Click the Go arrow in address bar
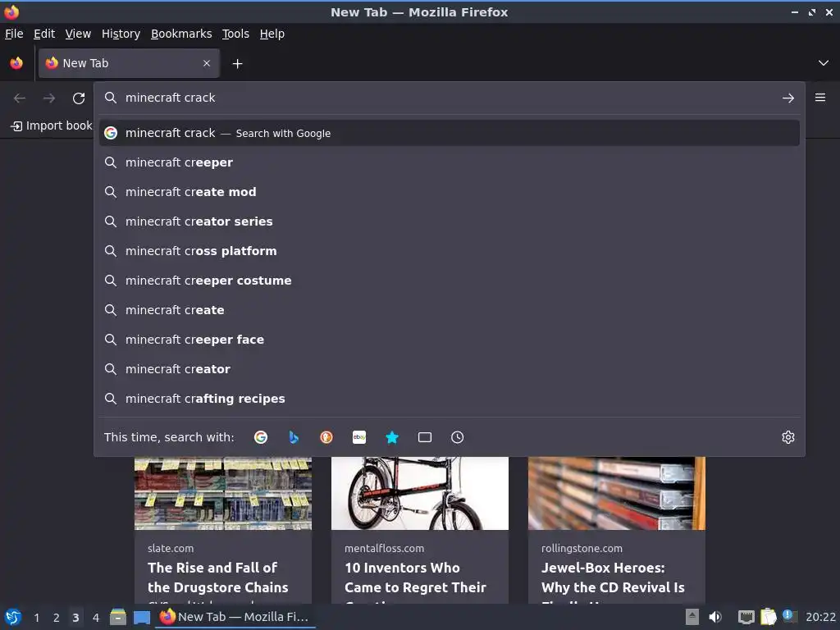Screen dimensions: 840x630 (x=788, y=98)
